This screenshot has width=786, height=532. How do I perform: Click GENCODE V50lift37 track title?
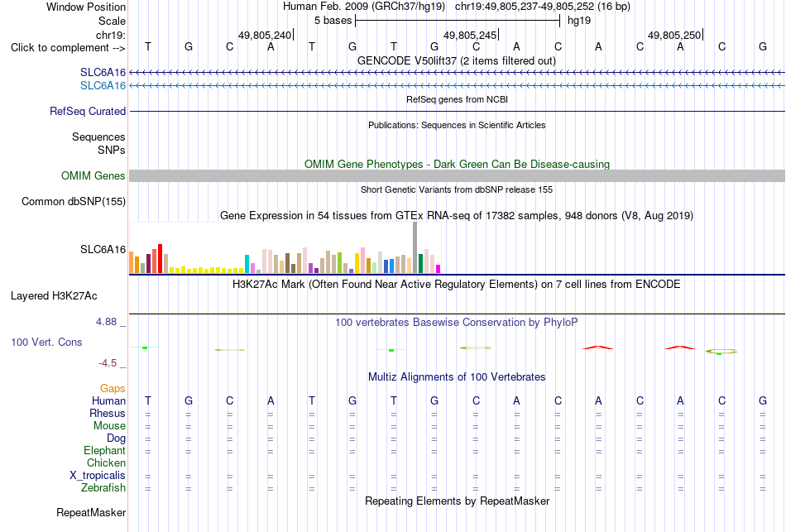click(x=457, y=60)
